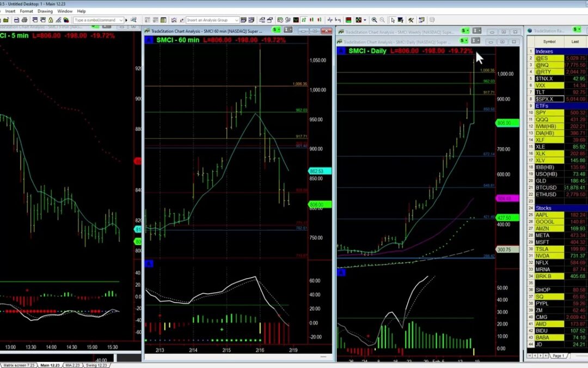Screen dimensions: 588x368
Task: Toggle interval link button on Weekly chart
Action: pos(477,31)
